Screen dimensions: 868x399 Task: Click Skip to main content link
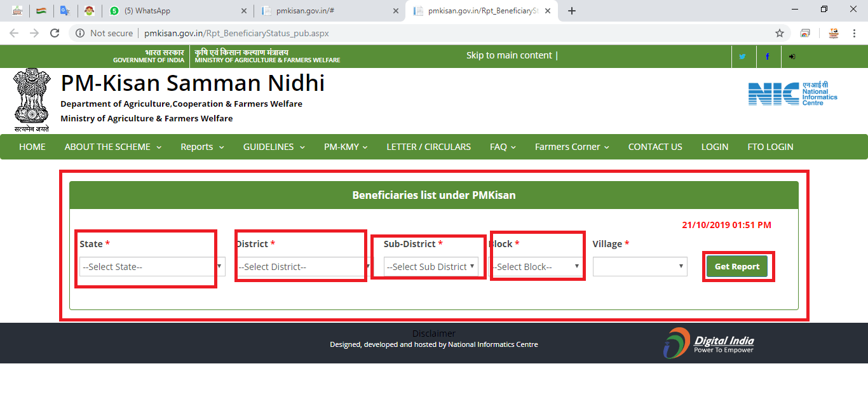tap(509, 55)
